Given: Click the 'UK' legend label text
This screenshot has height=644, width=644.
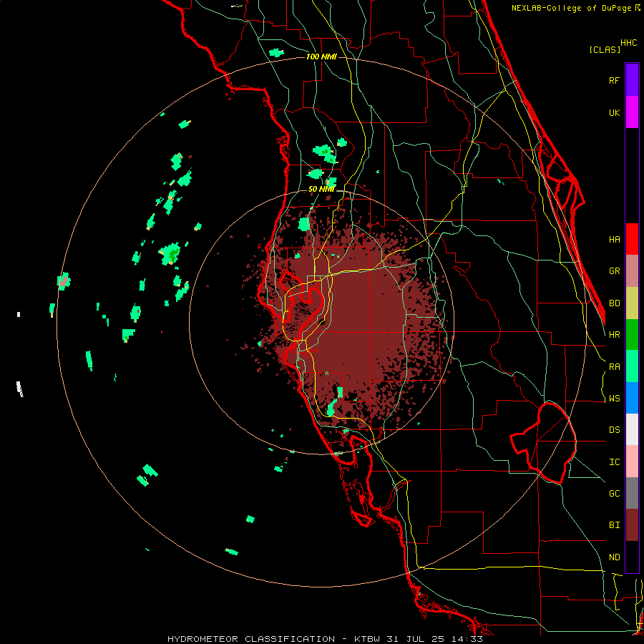Looking at the screenshot, I should coord(614,112).
